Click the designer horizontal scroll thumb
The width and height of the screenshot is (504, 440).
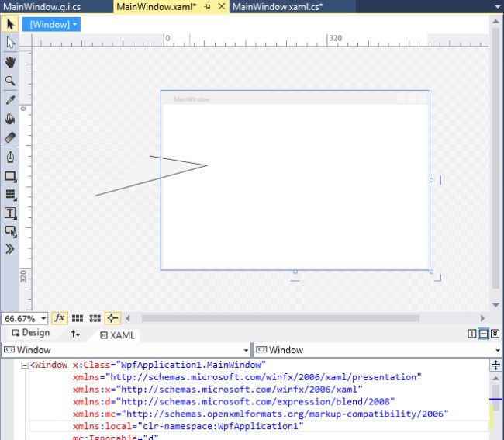point(280,318)
